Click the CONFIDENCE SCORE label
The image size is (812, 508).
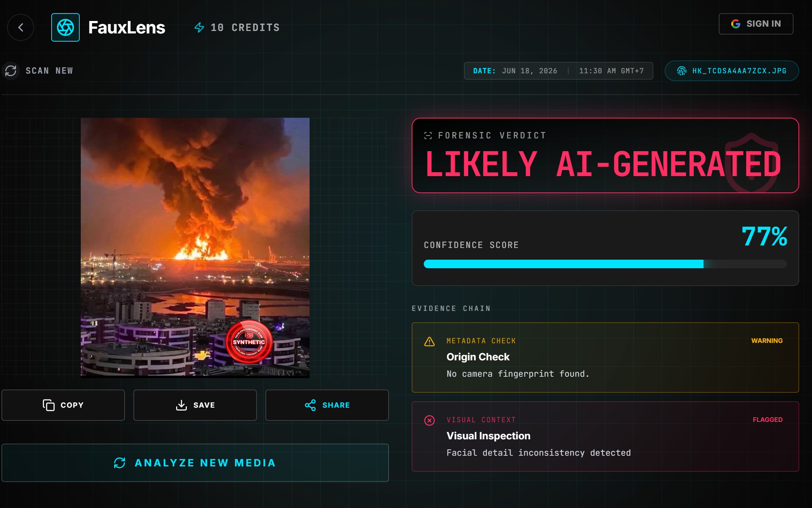[x=471, y=245]
